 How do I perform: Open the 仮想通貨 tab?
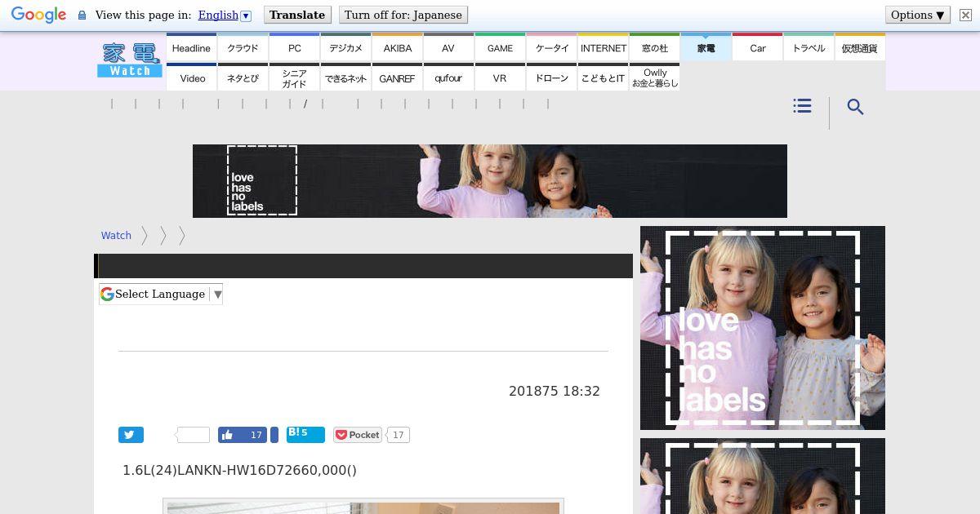pos(860,47)
